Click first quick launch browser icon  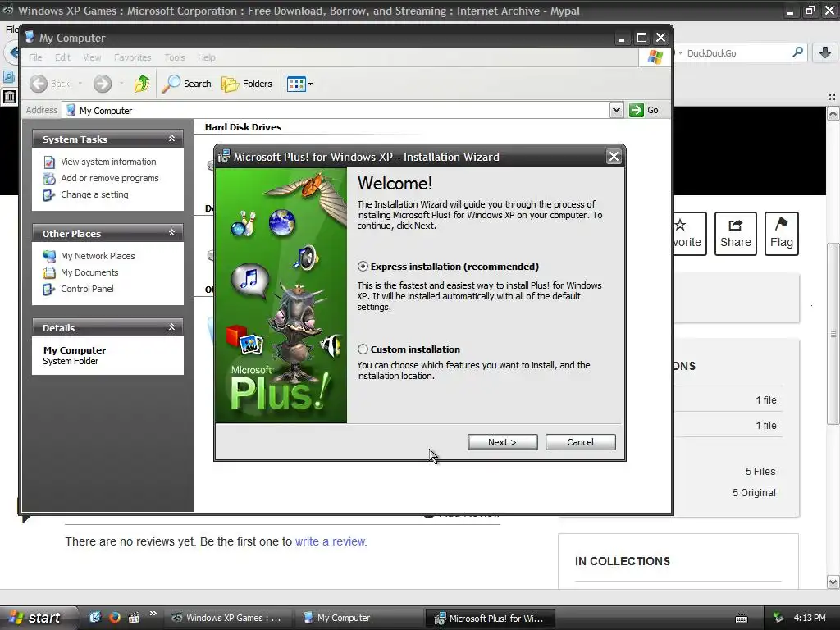pyautogui.click(x=95, y=618)
